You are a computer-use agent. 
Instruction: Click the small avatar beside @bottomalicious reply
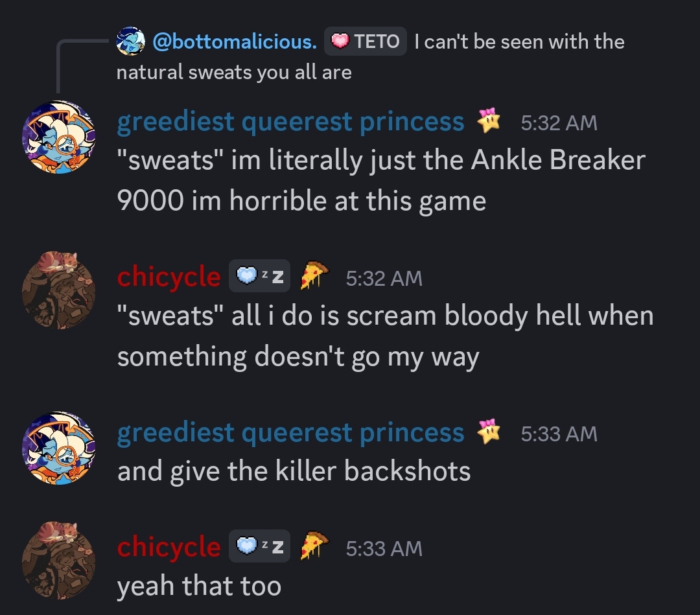(x=130, y=41)
